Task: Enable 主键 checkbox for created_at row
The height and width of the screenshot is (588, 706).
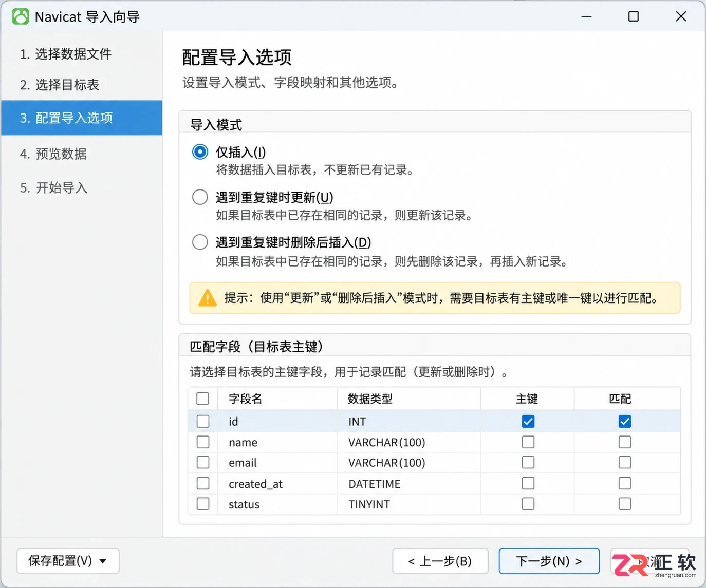Action: 528,483
